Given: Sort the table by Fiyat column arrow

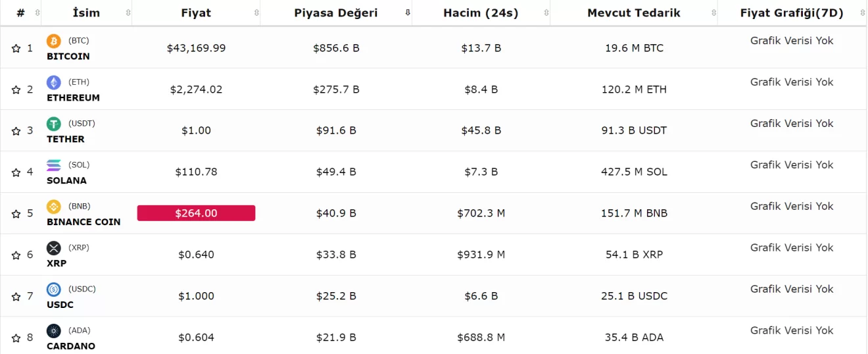Looking at the screenshot, I should (256, 13).
